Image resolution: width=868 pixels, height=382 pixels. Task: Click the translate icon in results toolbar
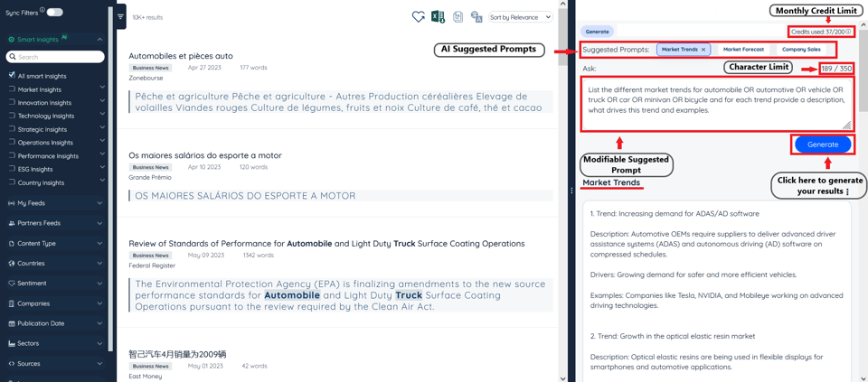click(476, 17)
